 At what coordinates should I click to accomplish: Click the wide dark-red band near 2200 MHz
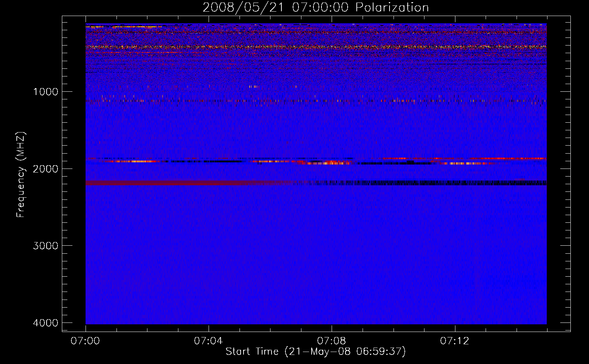tap(189, 183)
